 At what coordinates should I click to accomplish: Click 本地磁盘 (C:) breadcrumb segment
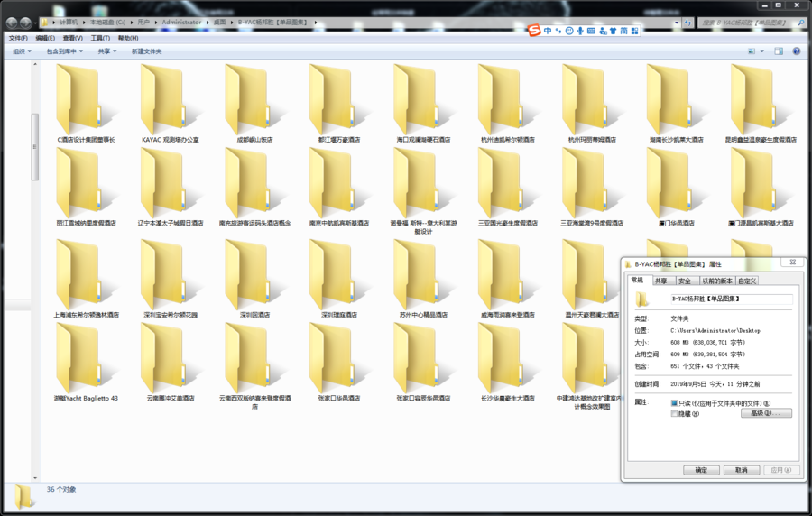pyautogui.click(x=107, y=23)
